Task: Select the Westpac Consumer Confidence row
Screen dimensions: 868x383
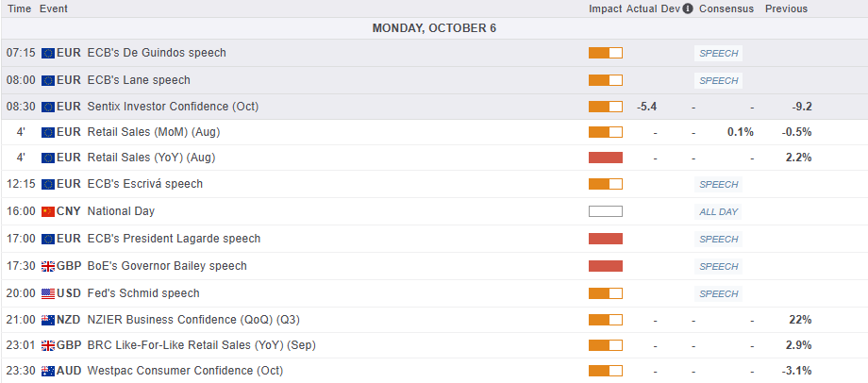Action: tap(185, 371)
